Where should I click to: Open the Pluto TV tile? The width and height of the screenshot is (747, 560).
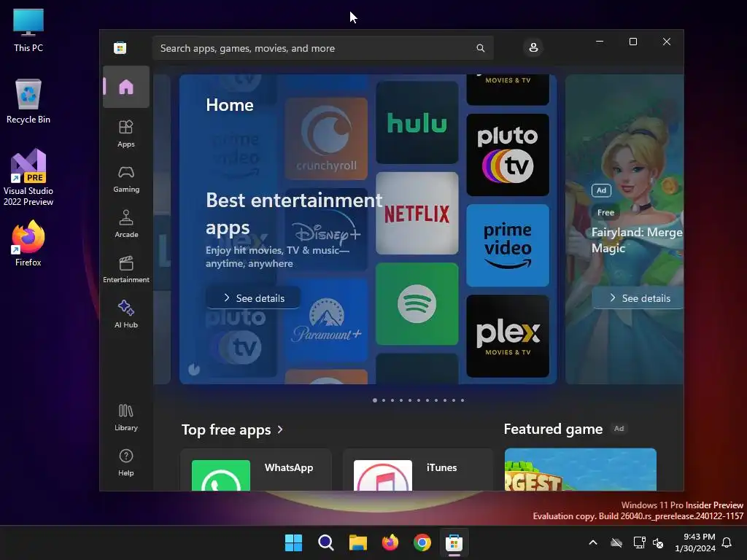(508, 155)
